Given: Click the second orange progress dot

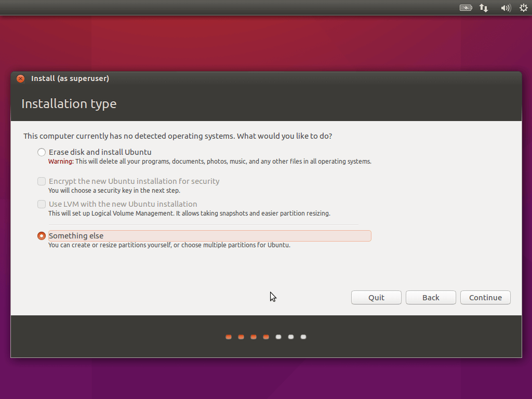Looking at the screenshot, I should click(241, 337).
